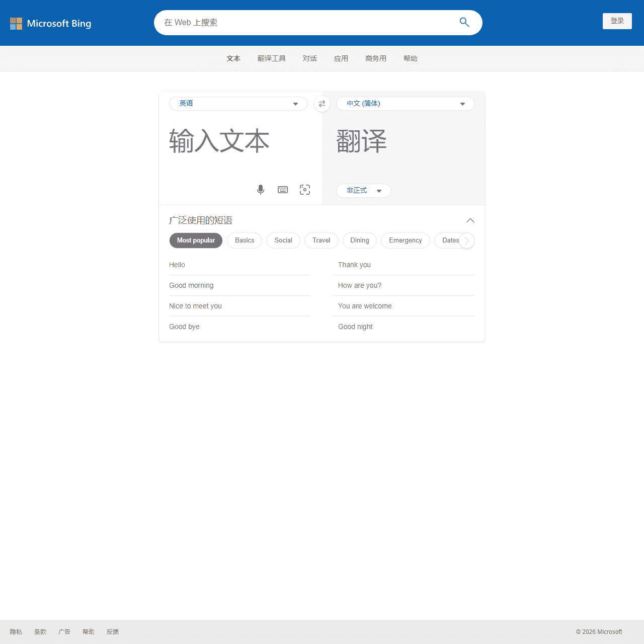Viewport: 644px width, 644px height.
Task: Open the on-screen keyboard icon
Action: click(283, 190)
